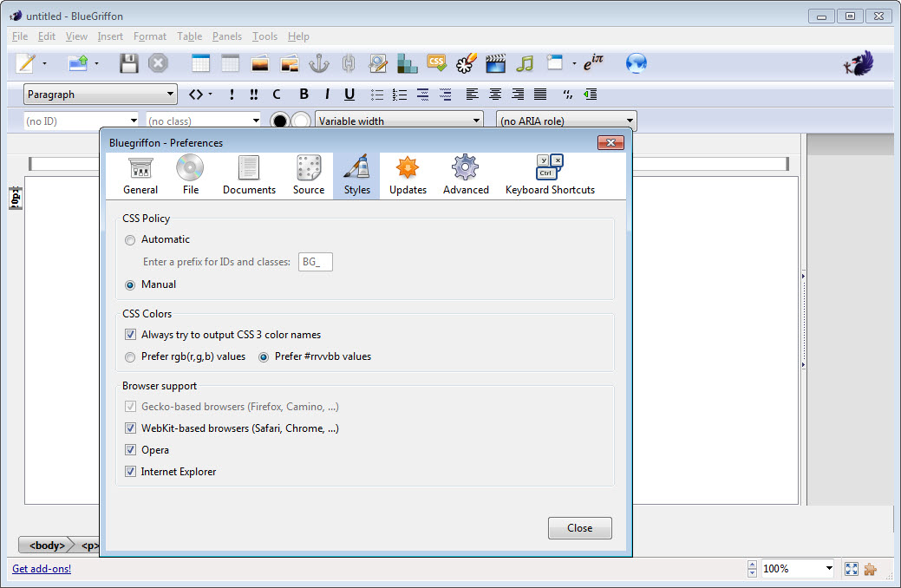Screen dimensions: 901x588
Task: Click the math formula e^iπ icon
Action: [x=593, y=63]
